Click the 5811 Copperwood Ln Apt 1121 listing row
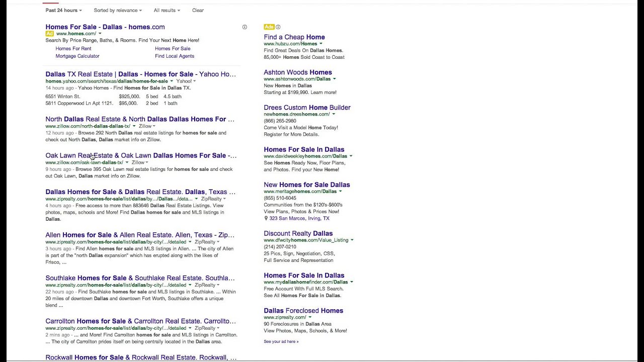The height and width of the screenshot is (362, 644). 111,103
